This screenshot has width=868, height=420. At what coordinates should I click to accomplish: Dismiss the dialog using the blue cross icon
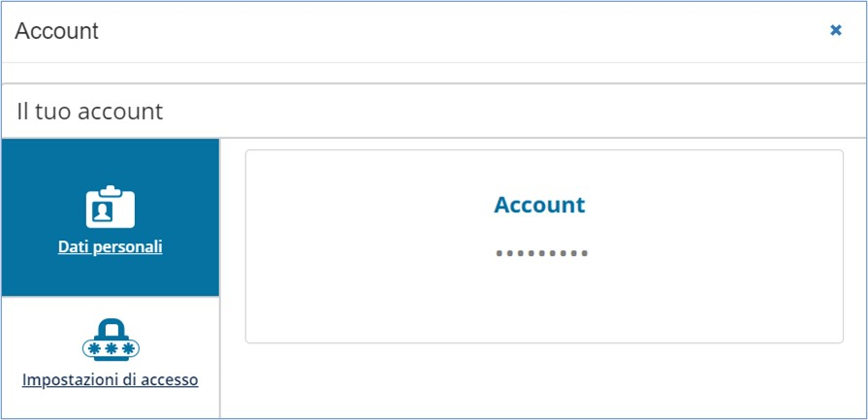click(x=835, y=30)
